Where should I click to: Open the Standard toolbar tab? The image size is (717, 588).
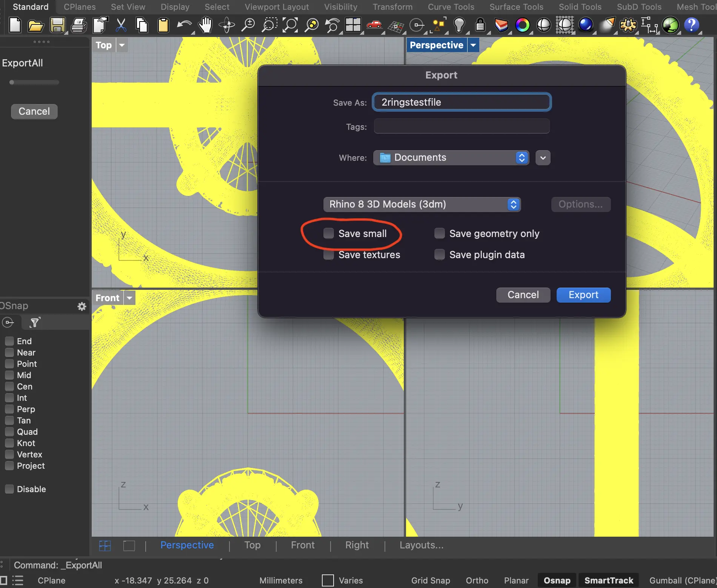pos(31,7)
